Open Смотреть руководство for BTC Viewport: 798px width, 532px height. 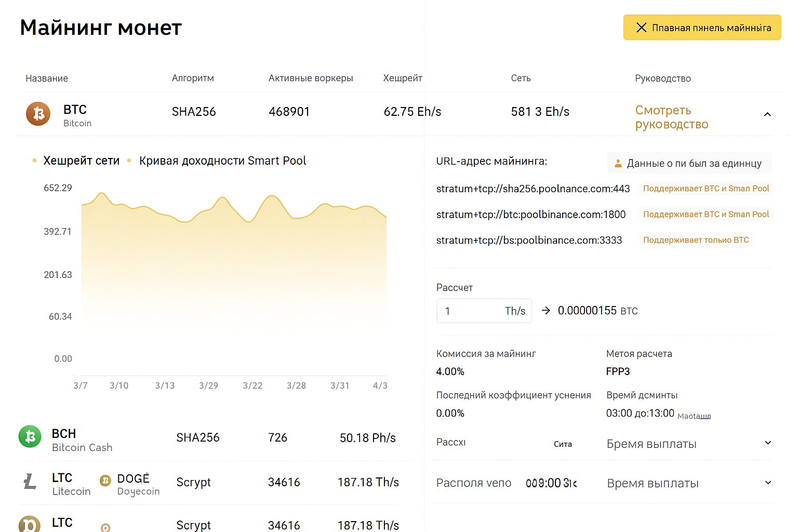click(x=671, y=117)
